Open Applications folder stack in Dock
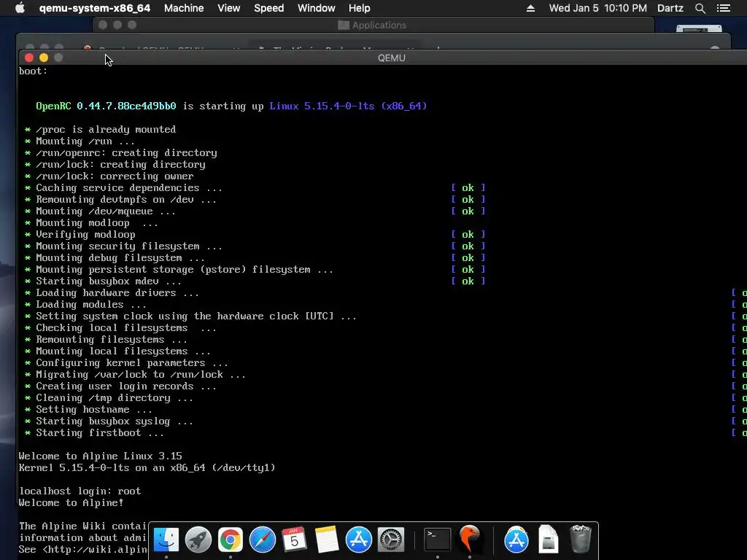747x560 pixels. pyautogui.click(x=516, y=540)
